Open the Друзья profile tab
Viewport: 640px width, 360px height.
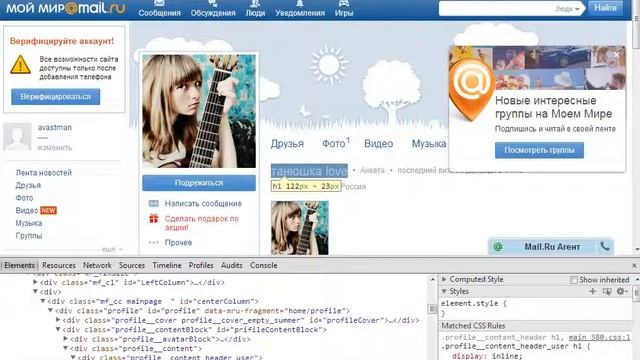click(x=287, y=144)
